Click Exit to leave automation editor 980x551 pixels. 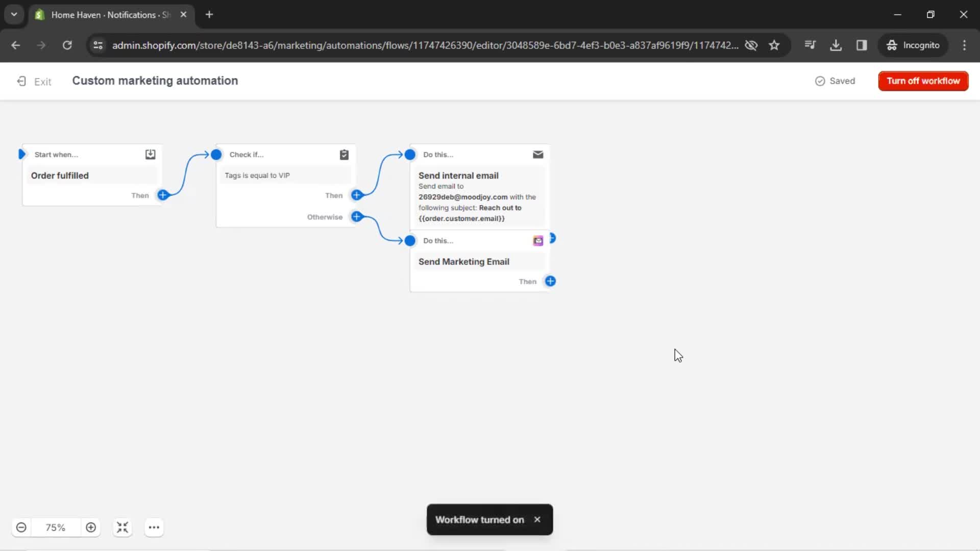pyautogui.click(x=34, y=81)
